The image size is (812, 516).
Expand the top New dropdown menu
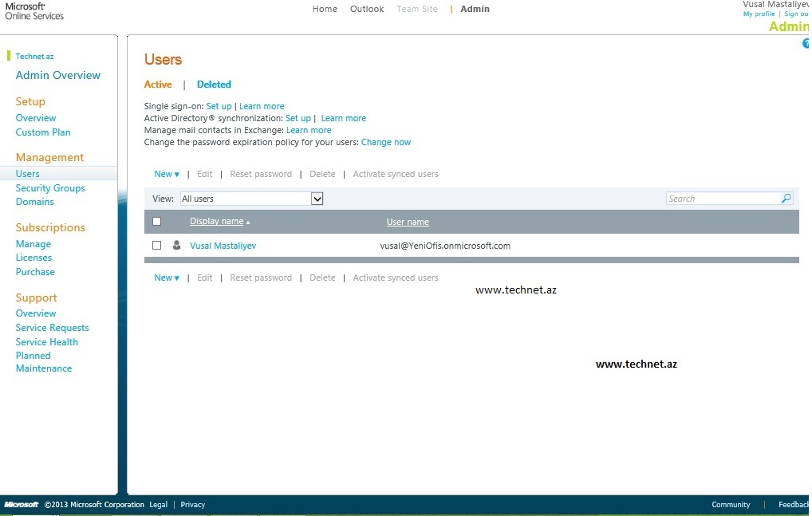click(167, 174)
